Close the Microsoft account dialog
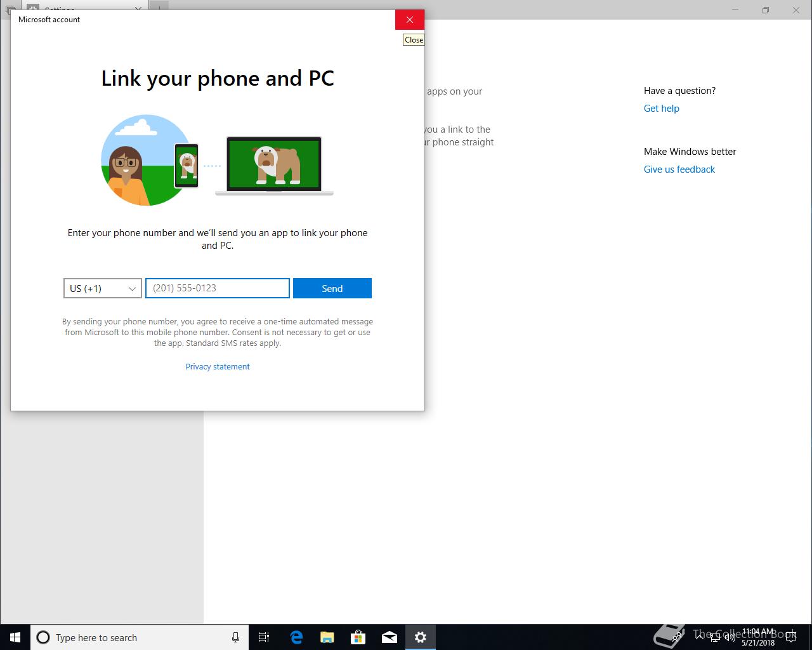Image resolution: width=812 pixels, height=650 pixels. (409, 20)
